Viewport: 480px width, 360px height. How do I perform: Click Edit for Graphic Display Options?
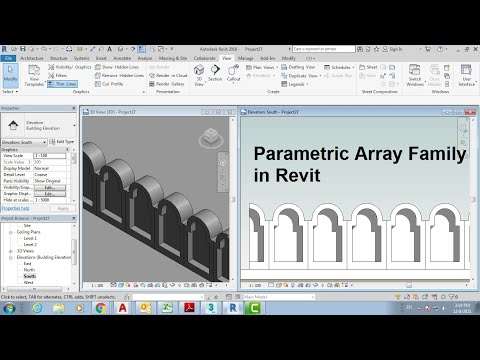50,194
